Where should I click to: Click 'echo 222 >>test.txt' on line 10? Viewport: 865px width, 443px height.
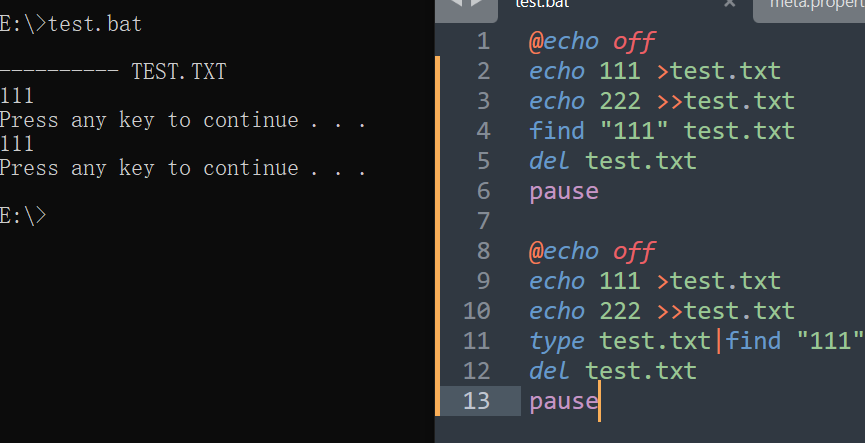coord(661,311)
